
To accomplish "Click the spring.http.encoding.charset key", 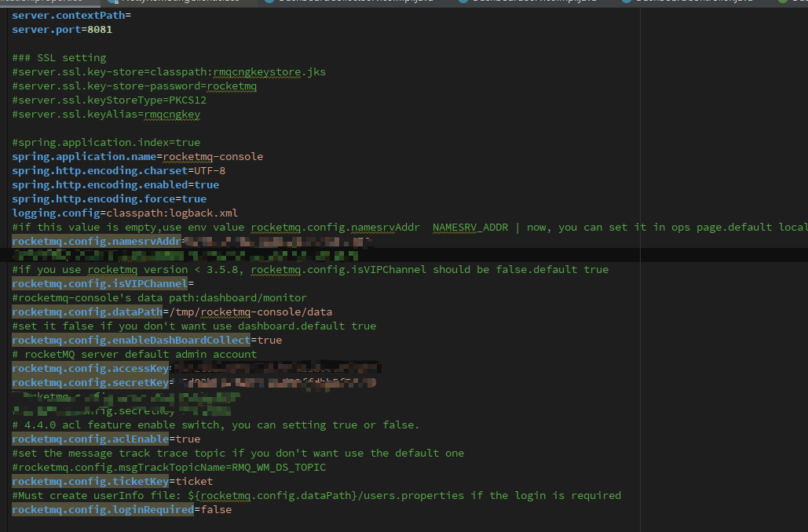I will pyautogui.click(x=100, y=170).
